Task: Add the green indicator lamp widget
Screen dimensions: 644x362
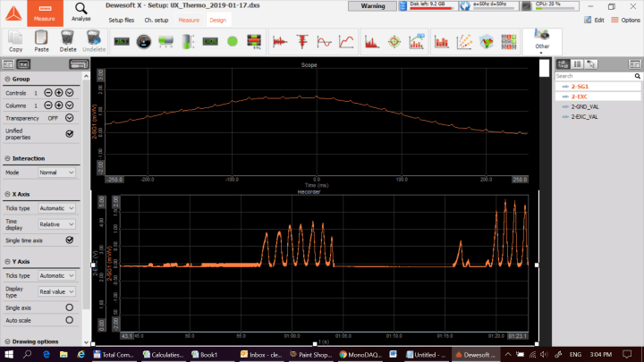Action: [x=233, y=41]
